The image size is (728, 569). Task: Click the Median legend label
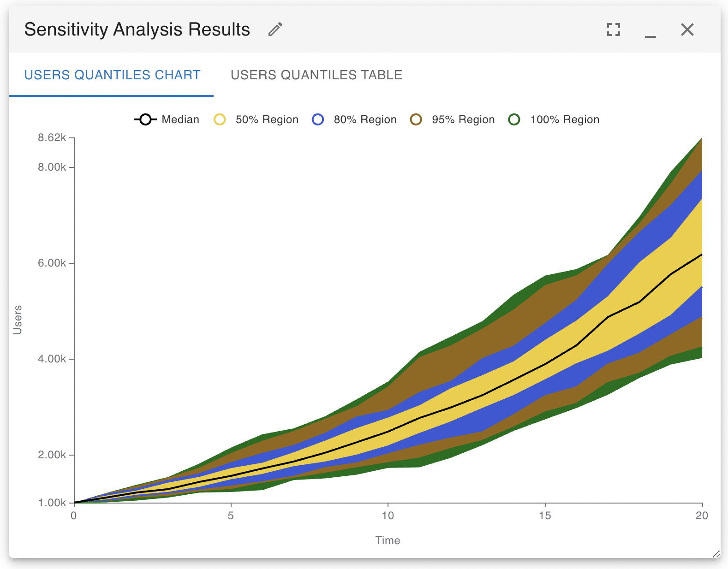(180, 119)
